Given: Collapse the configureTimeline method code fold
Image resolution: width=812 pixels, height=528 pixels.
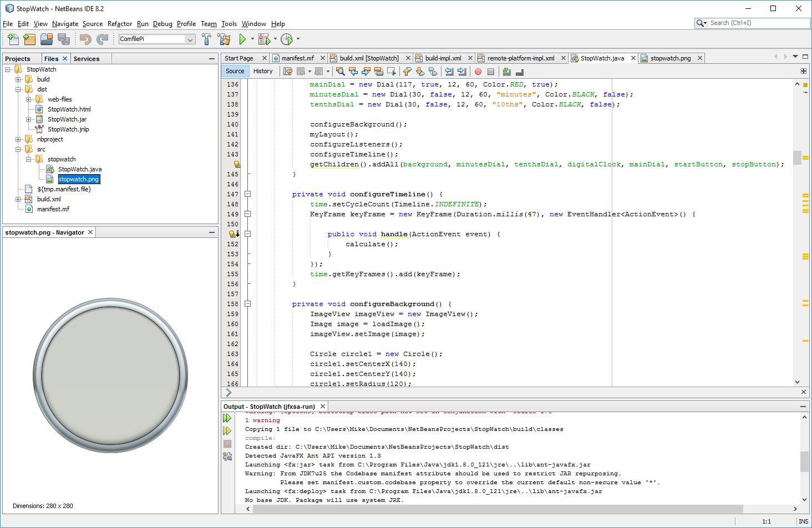Looking at the screenshot, I should tap(247, 194).
